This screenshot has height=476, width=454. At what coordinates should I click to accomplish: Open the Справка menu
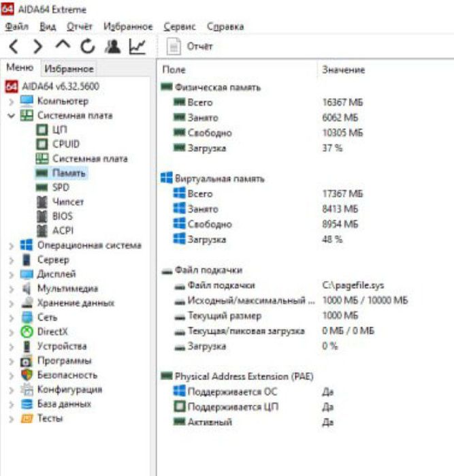pos(225,27)
